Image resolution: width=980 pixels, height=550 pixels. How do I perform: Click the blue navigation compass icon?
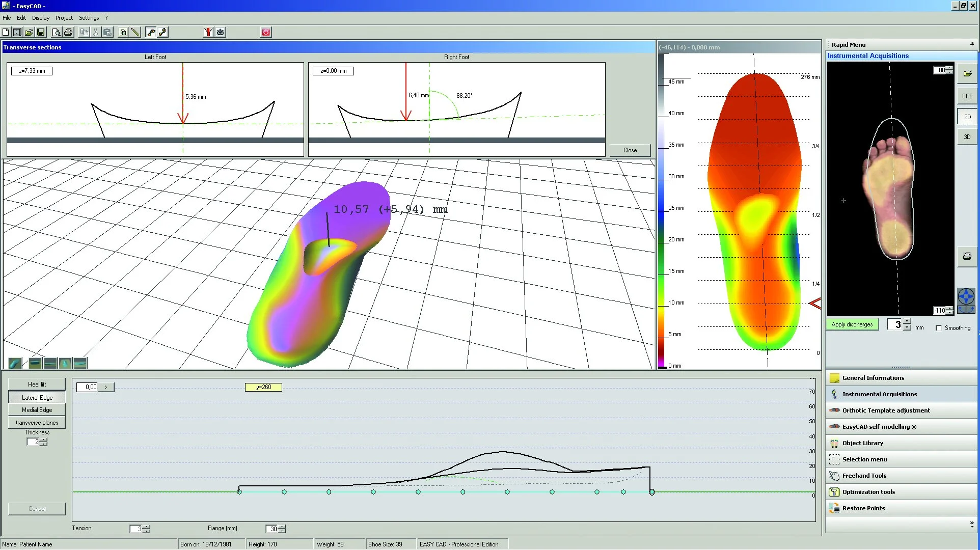click(966, 296)
